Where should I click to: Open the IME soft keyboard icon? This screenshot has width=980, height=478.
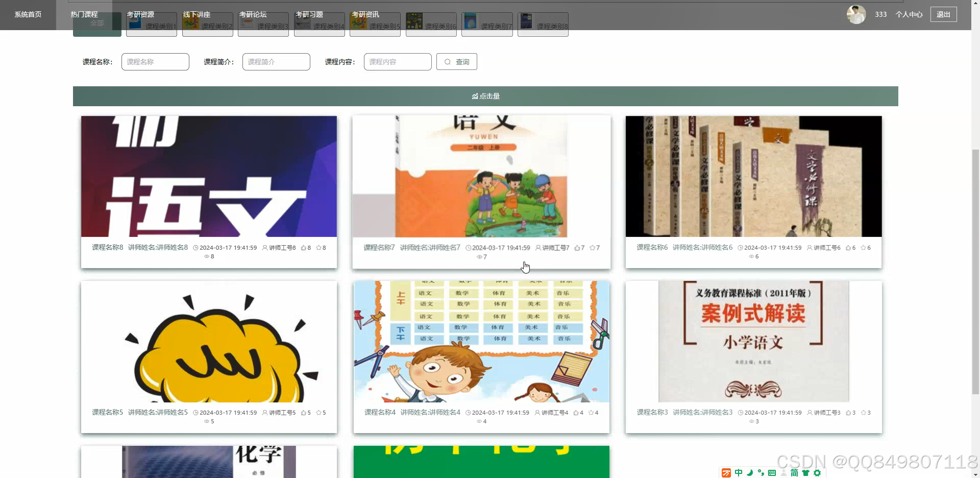[x=772, y=473]
